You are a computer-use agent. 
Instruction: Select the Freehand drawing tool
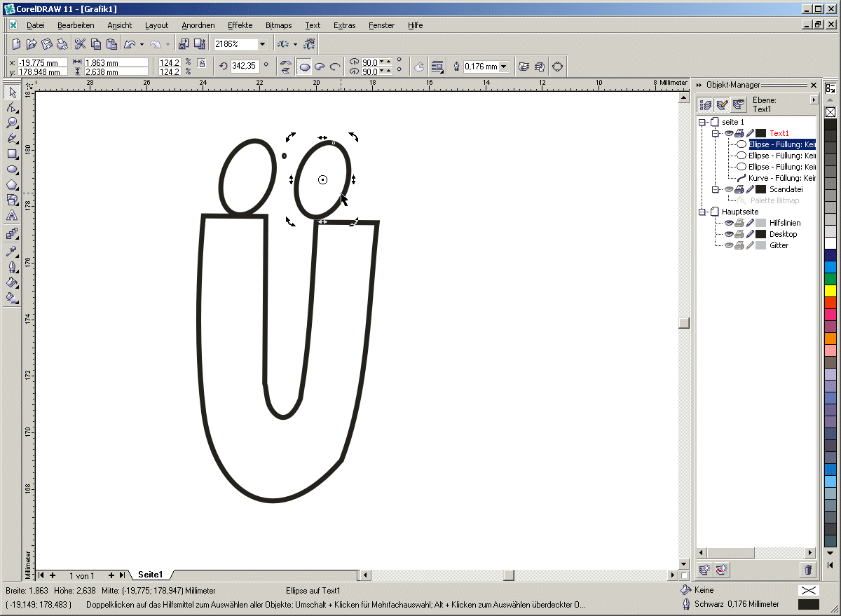(x=12, y=139)
